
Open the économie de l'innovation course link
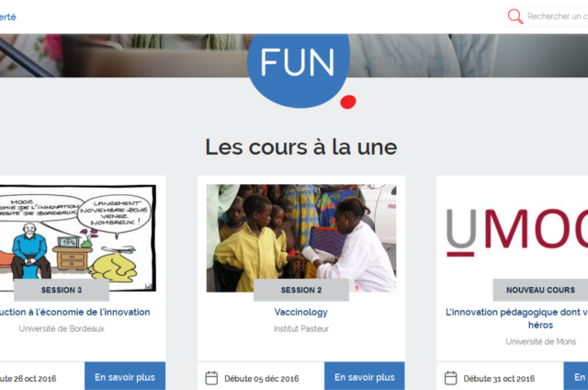point(74,312)
